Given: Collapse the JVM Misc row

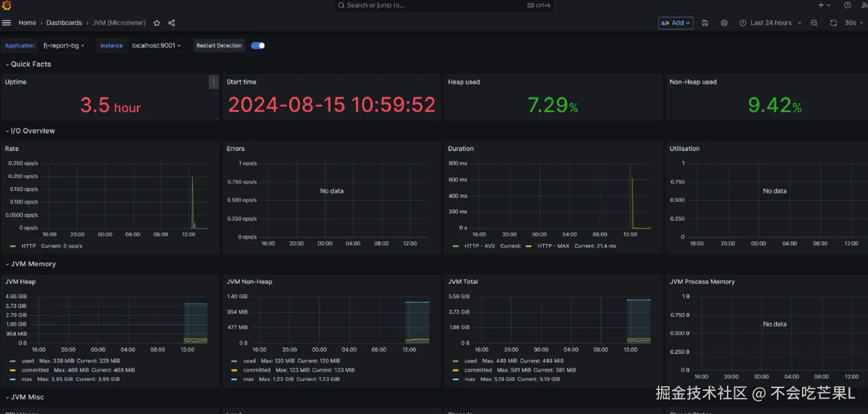Looking at the screenshot, I should [25, 397].
